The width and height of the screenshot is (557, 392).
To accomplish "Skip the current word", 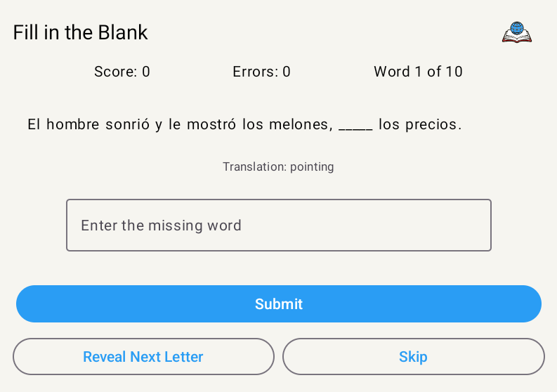I will click(414, 356).
